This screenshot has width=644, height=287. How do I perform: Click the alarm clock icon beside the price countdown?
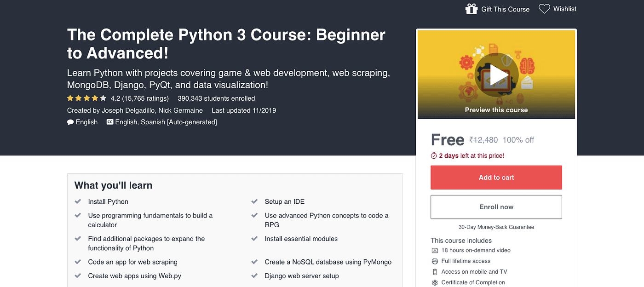tap(434, 155)
